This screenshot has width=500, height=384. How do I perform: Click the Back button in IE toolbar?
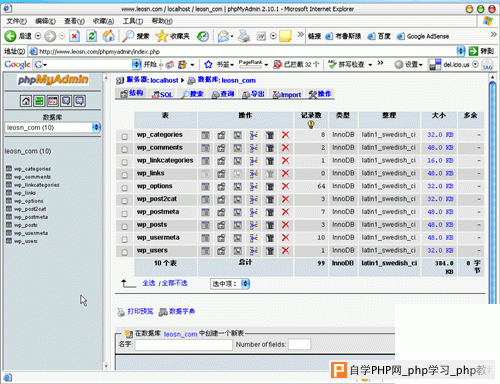coord(18,36)
